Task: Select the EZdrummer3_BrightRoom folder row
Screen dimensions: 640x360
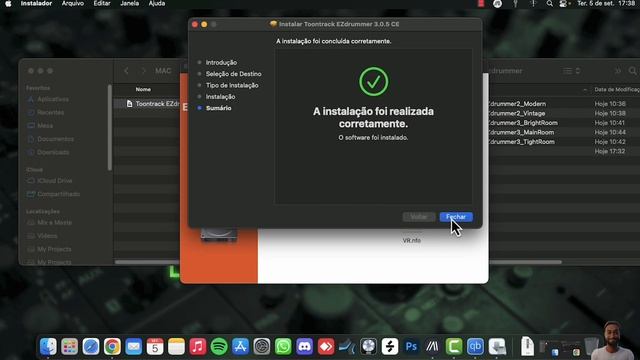Action: point(563,122)
